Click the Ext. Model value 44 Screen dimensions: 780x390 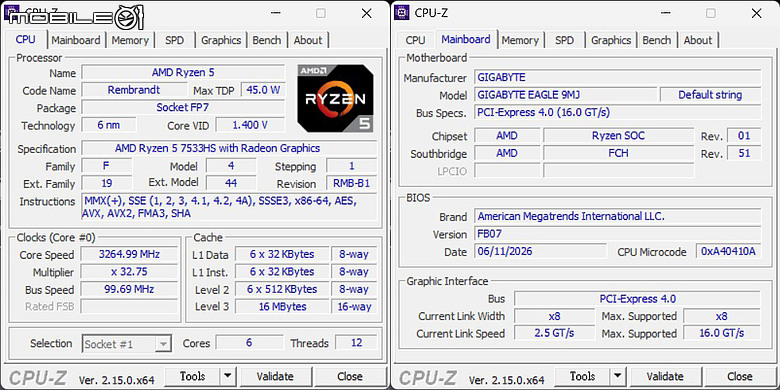[x=231, y=183]
